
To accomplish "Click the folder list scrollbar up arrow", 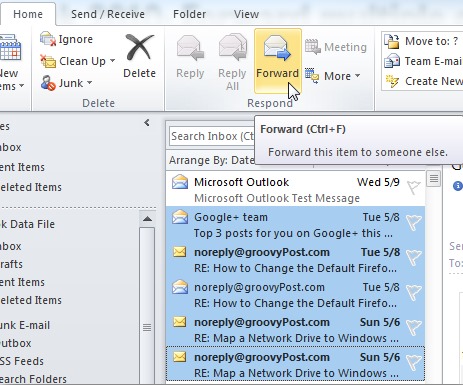I will (147, 219).
